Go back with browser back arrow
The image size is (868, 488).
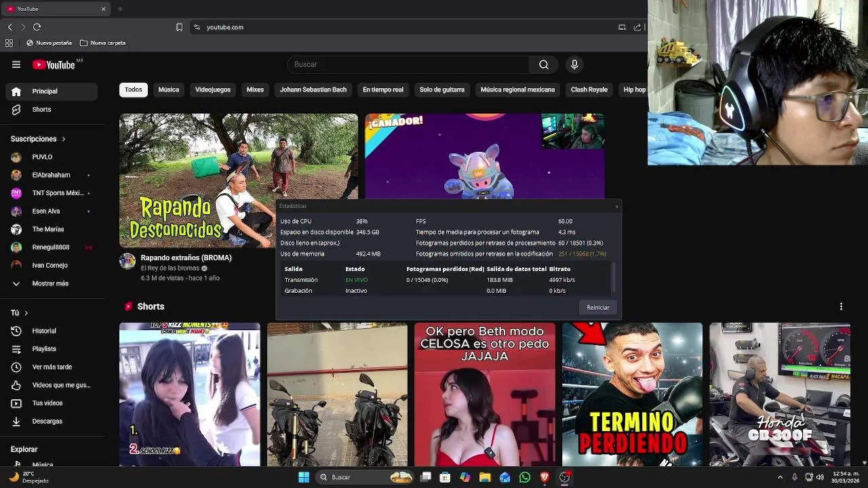(x=9, y=27)
